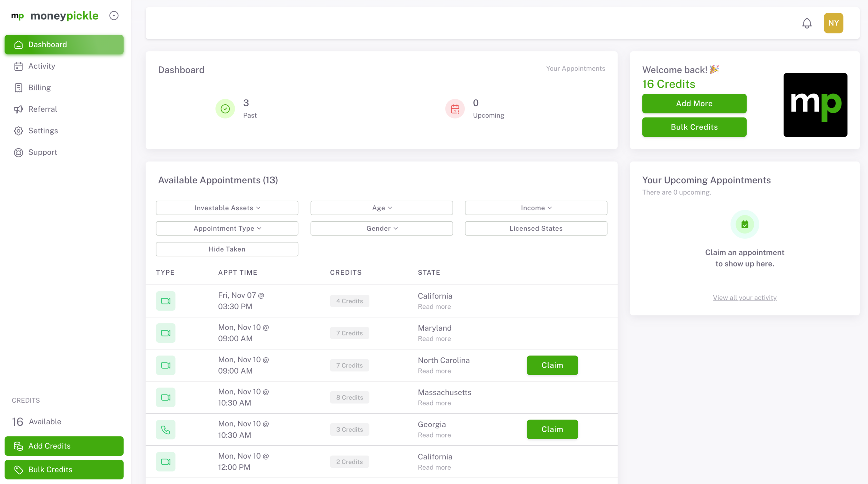
Task: Click the Add More credits button
Action: (x=694, y=103)
